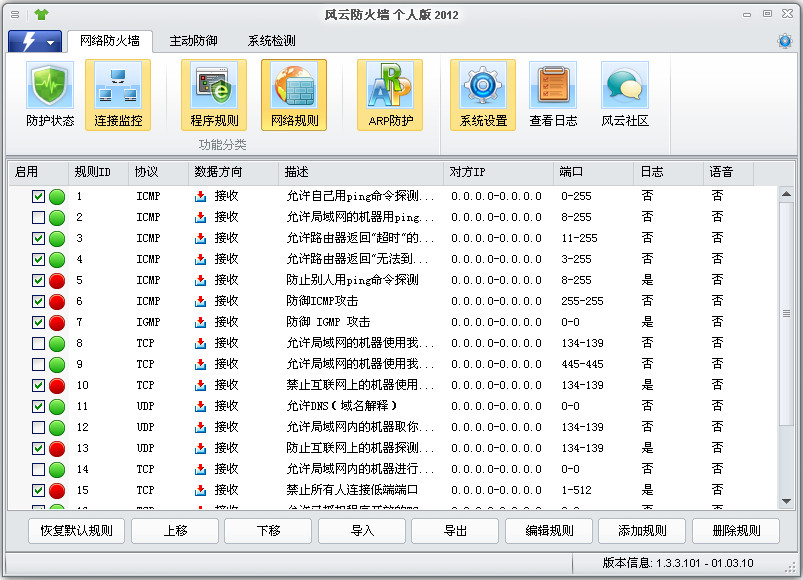The height and width of the screenshot is (580, 803).
Task: Click the receive arrow icon for rule 4
Action: click(201, 260)
